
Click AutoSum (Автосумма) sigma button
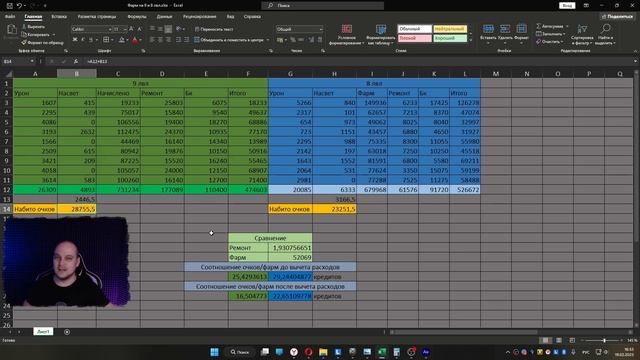[x=551, y=26]
